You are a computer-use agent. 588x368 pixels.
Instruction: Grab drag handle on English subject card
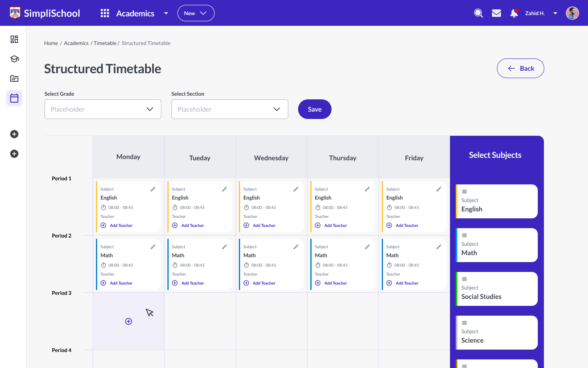tap(464, 191)
